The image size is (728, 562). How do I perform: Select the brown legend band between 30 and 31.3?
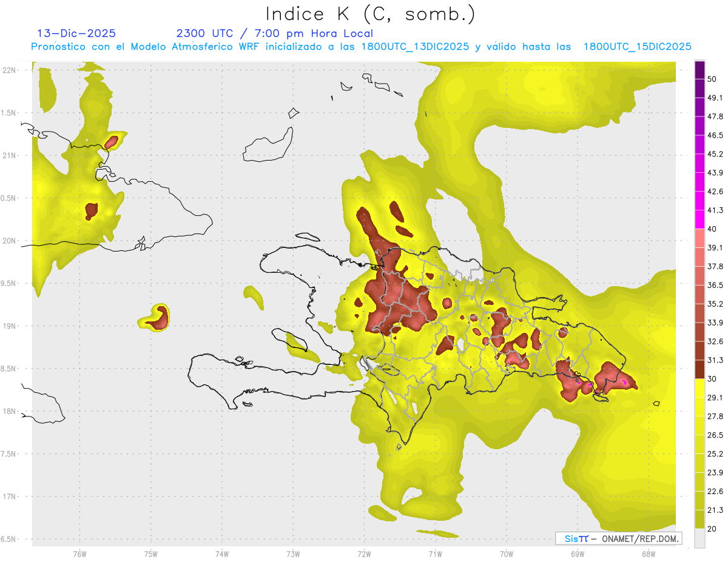tap(699, 369)
